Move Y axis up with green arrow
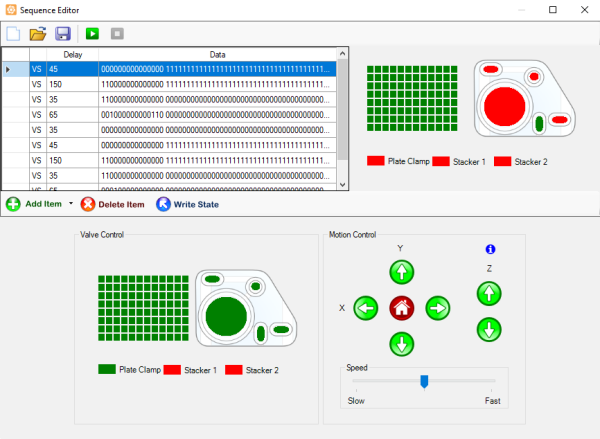Viewport: 600px width, 439px height. click(401, 271)
